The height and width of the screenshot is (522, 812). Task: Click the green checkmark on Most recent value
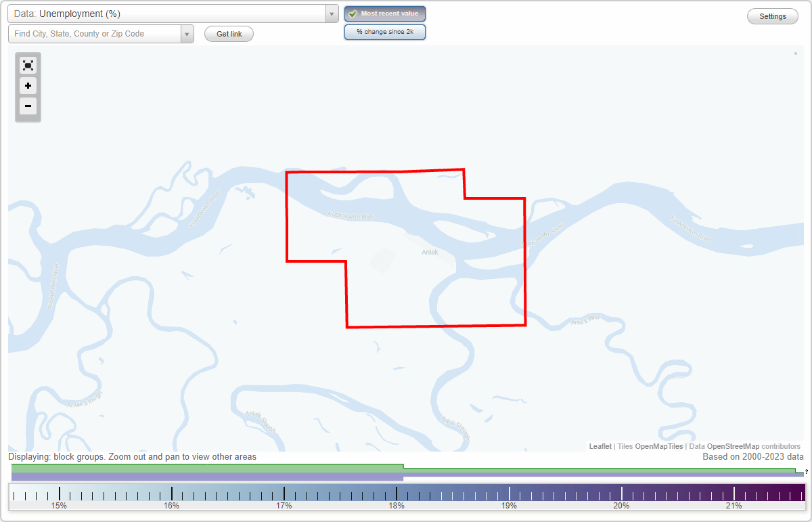[353, 14]
